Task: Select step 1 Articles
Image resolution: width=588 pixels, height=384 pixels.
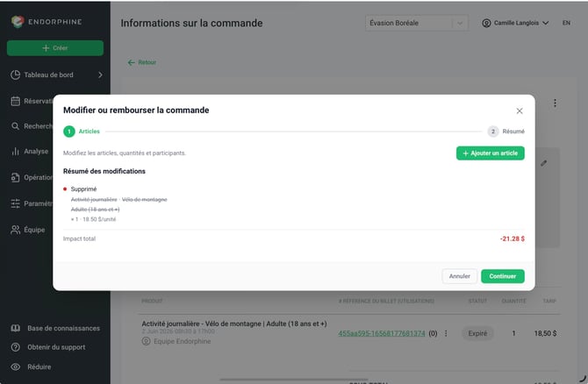Action: [82, 132]
